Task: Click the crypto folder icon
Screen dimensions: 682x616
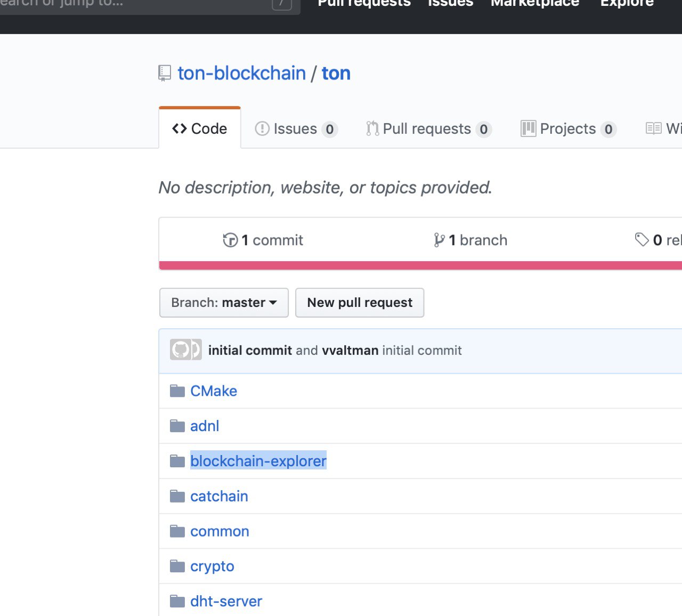Action: (177, 566)
